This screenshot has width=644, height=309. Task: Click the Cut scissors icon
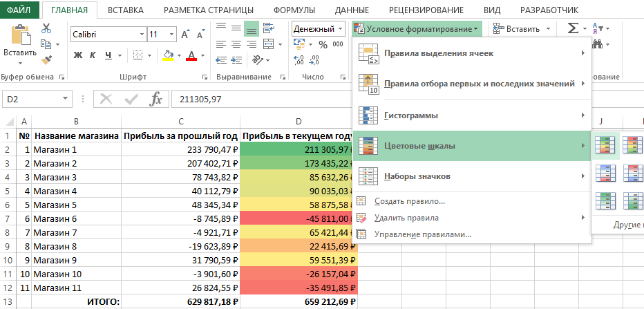[x=46, y=29]
